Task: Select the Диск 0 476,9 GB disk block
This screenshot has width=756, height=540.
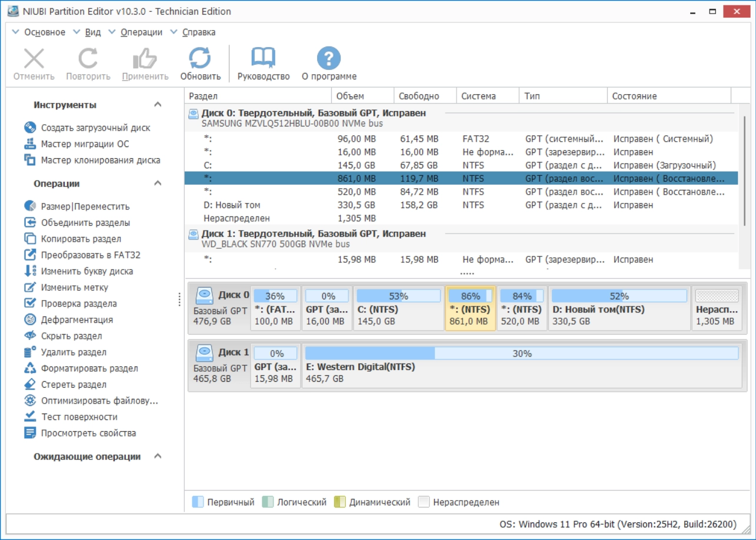Action: coord(221,308)
